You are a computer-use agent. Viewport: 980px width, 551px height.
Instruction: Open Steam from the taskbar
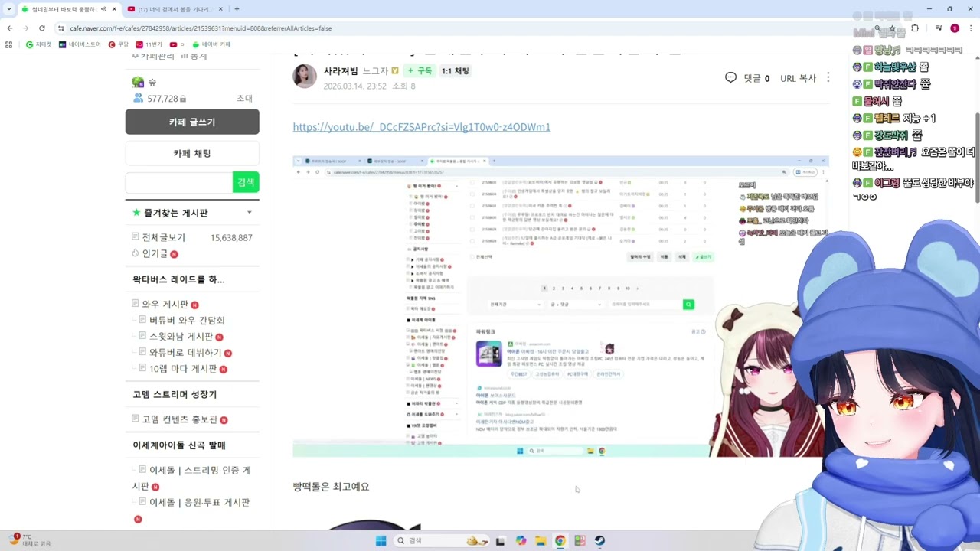click(x=600, y=541)
